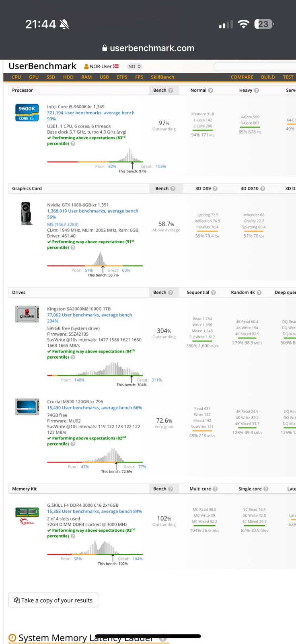Screen dimensions: 296x644
Task: Click the RAM Poor 58% value
Action: click(x=78, y=559)
